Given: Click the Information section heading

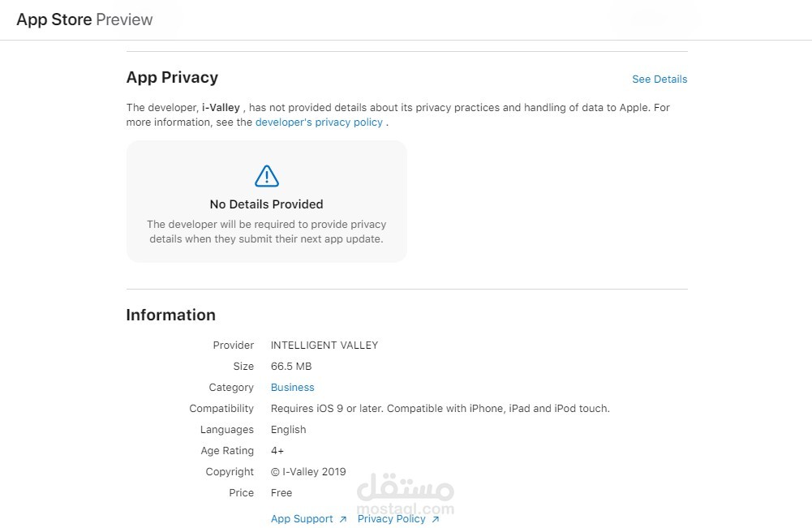Looking at the screenshot, I should point(170,316).
